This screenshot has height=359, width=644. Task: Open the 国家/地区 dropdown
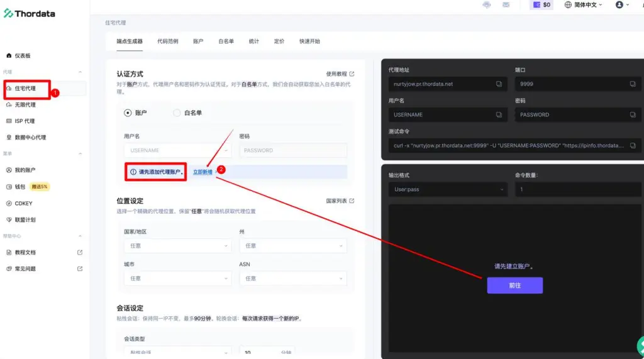tap(177, 246)
